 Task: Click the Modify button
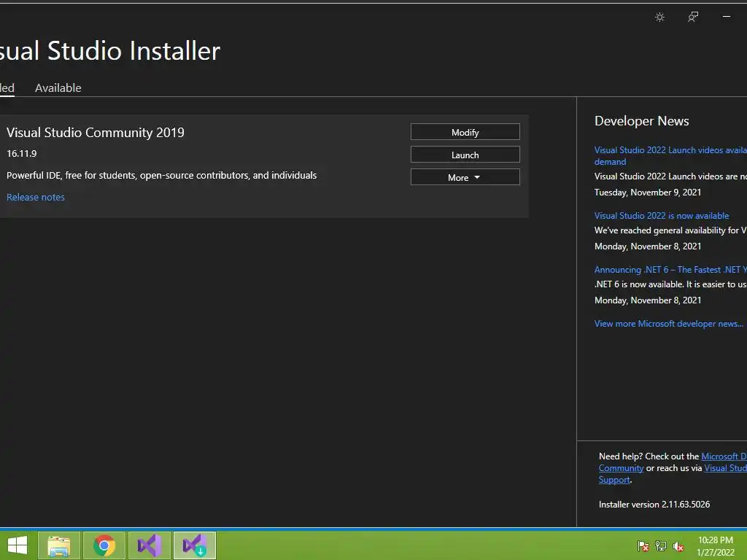coord(465,132)
